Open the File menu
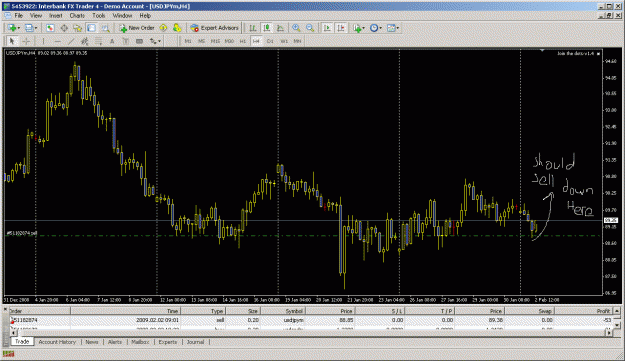625x361 pixels. (18, 16)
